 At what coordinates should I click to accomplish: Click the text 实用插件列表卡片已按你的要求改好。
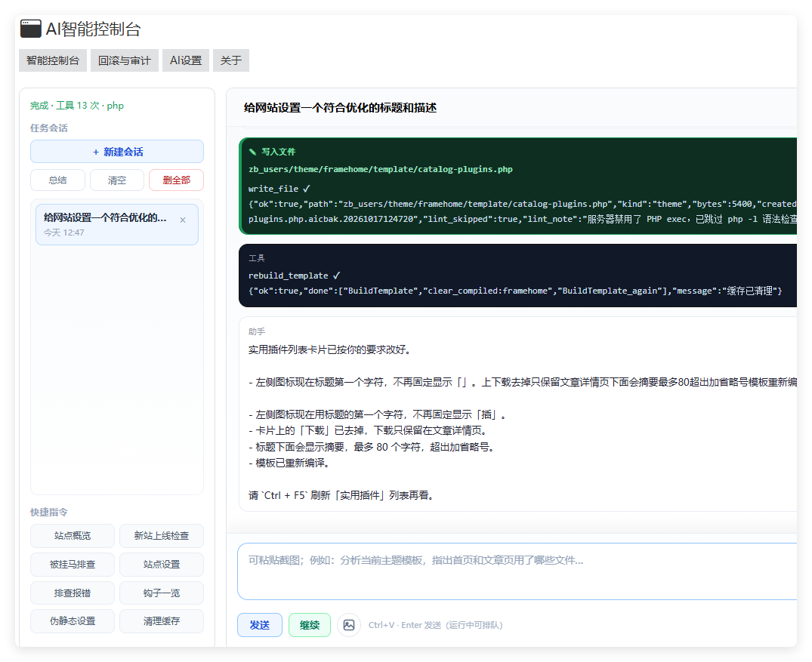point(332,350)
